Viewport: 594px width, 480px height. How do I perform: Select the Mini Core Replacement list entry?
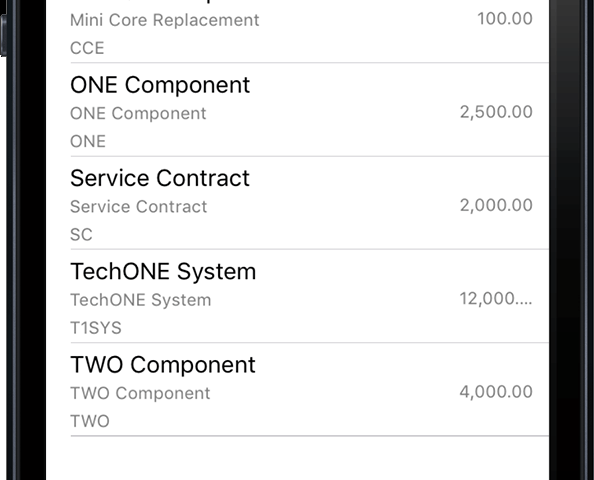(297, 31)
